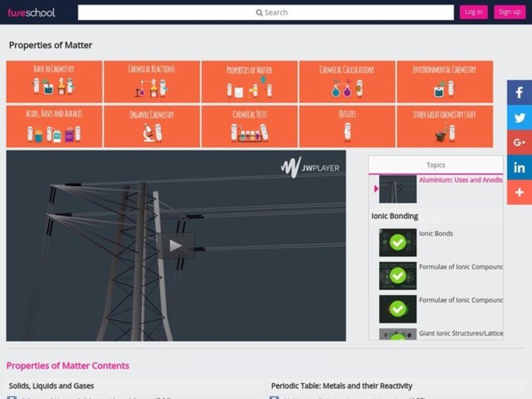Click the Search input field
The height and width of the screenshot is (399, 532).
tap(266, 13)
